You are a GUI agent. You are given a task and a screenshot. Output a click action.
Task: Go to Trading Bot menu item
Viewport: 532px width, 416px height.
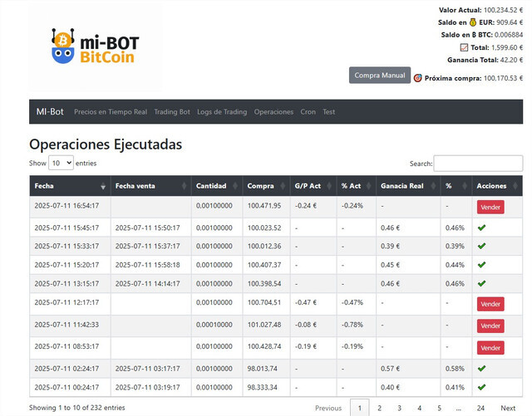[x=172, y=112]
